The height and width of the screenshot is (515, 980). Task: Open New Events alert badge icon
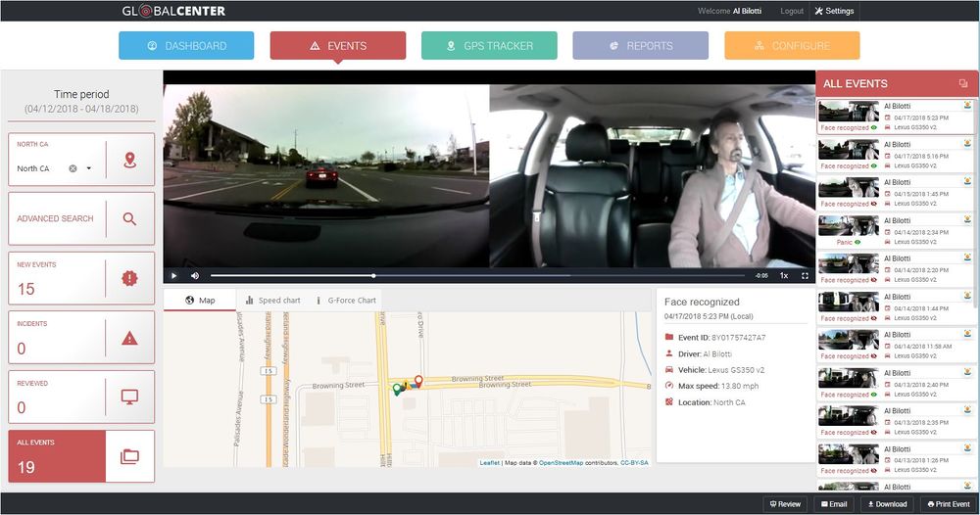pyautogui.click(x=129, y=279)
